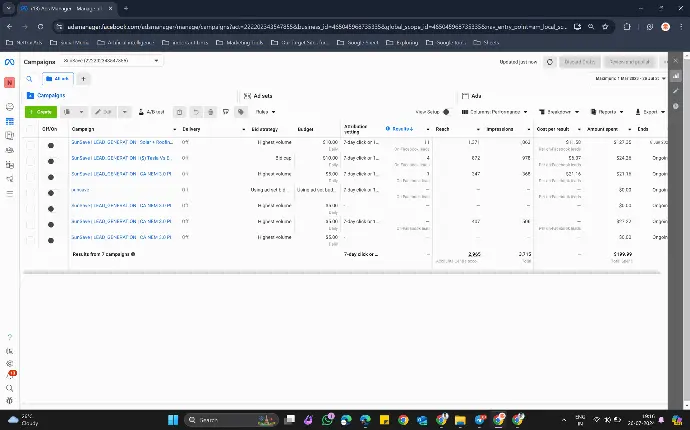Viewport: 690px width, 430px height.
Task: Open the Reports dropdown
Action: 607,112
